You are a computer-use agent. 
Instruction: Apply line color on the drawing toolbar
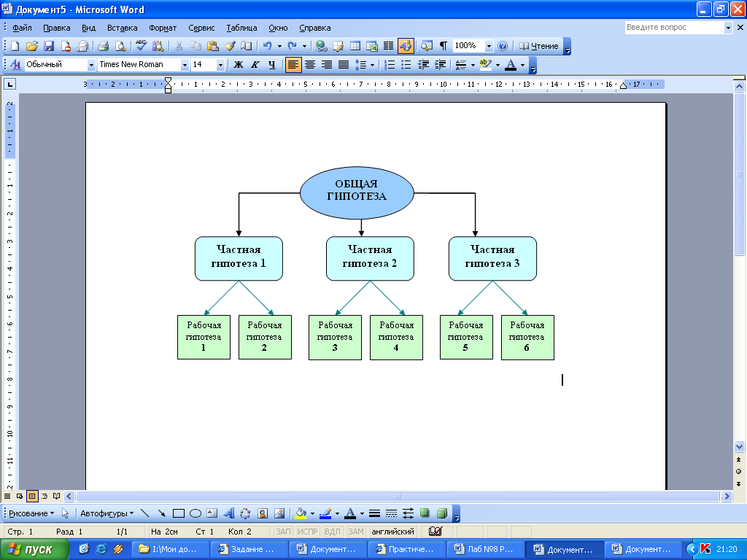click(325, 513)
